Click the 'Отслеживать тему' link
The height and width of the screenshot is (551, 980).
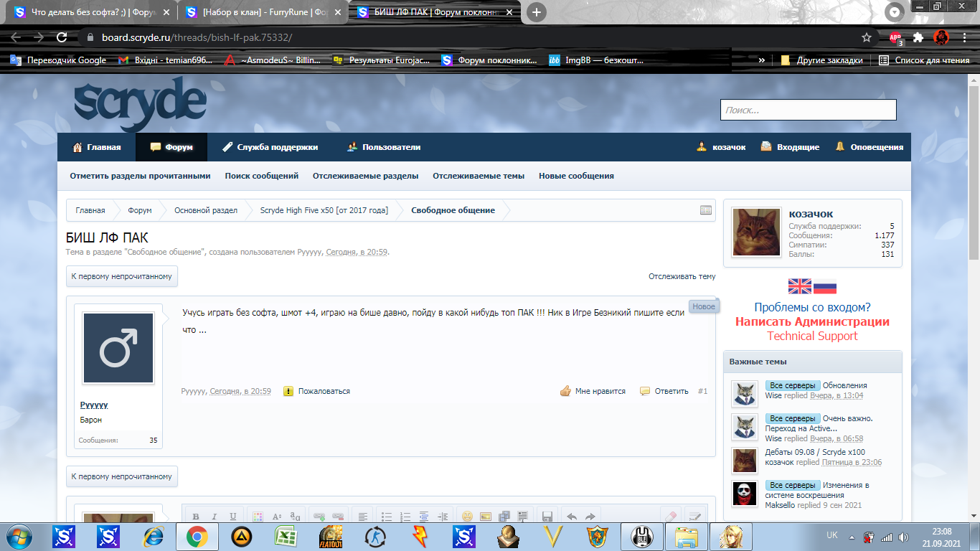(x=682, y=276)
